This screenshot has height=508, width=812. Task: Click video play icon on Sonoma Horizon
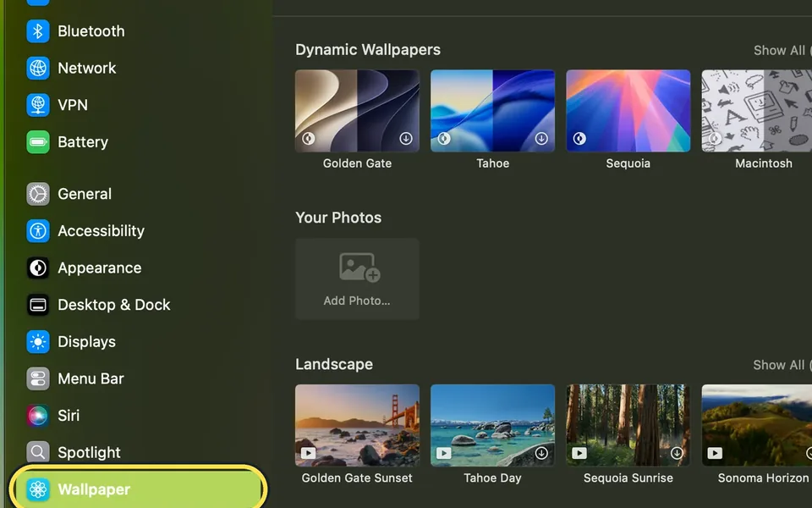[716, 453]
